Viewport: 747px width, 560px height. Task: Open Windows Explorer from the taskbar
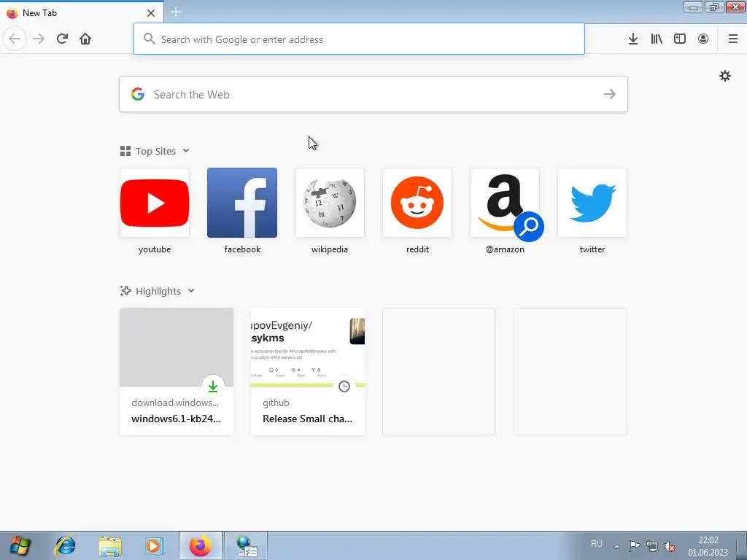(110, 545)
